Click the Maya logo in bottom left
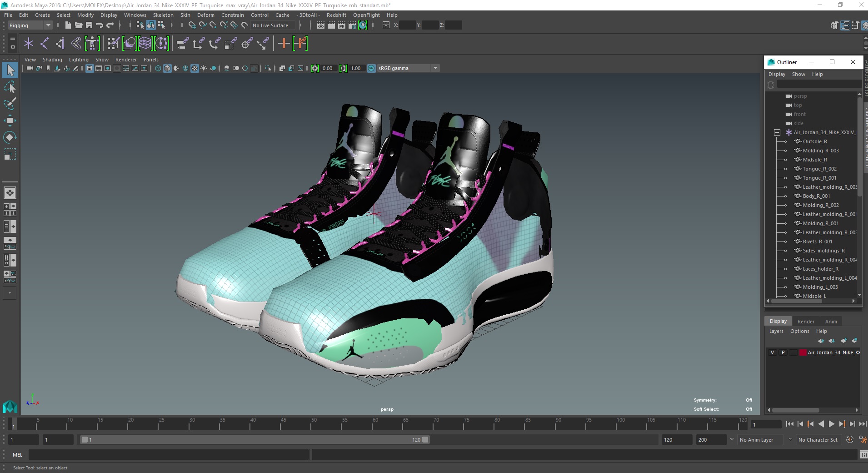Viewport: 868px width, 473px height. click(x=10, y=406)
